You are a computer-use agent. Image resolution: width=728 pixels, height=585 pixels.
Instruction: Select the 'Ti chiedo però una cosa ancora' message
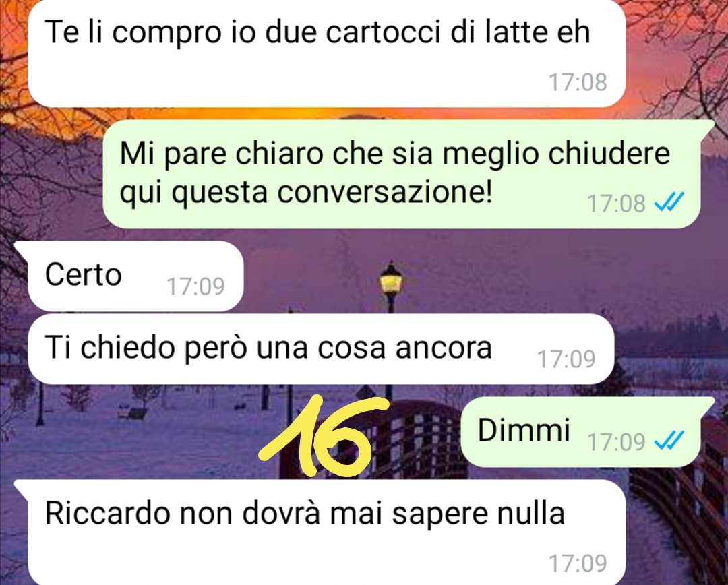click(321, 349)
